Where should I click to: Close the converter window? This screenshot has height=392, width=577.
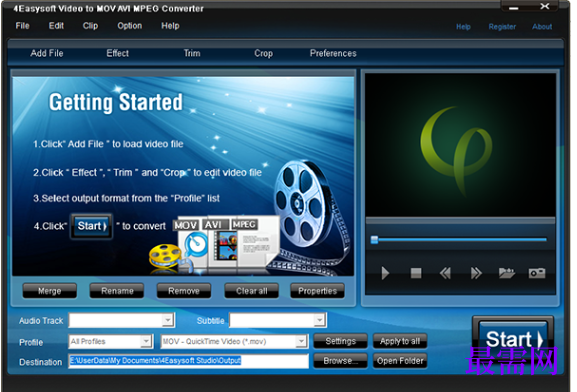545,6
